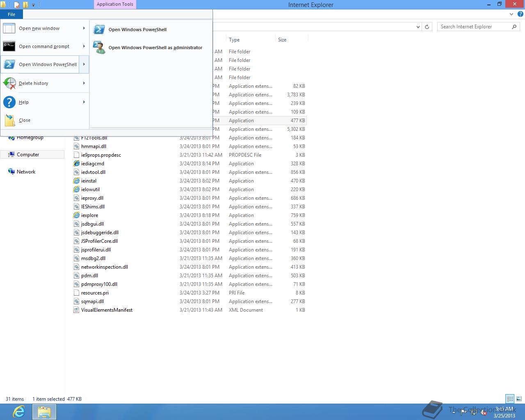This screenshot has height=420, width=525.
Task: Click the Delete history green arrow icon
Action: coord(9,83)
